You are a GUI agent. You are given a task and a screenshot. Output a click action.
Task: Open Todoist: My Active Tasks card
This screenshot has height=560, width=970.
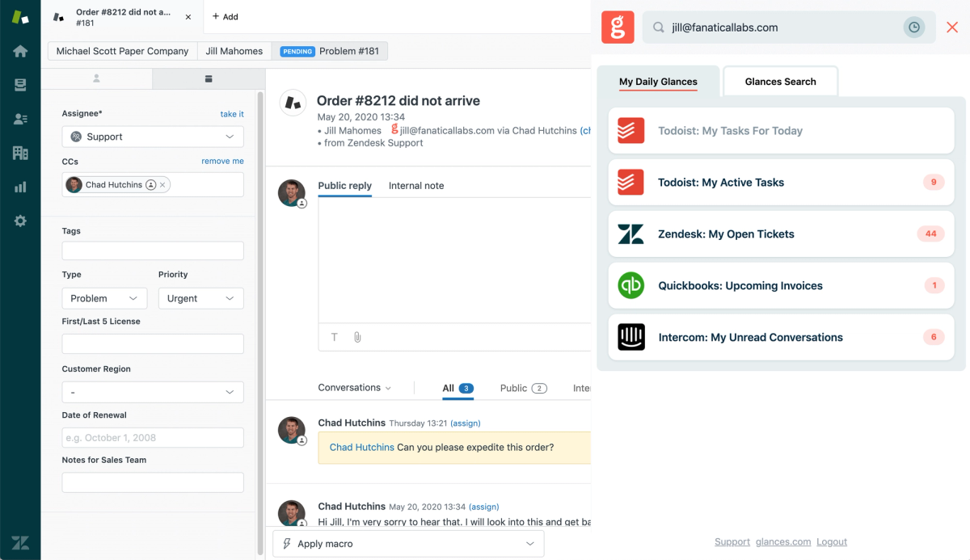click(781, 182)
